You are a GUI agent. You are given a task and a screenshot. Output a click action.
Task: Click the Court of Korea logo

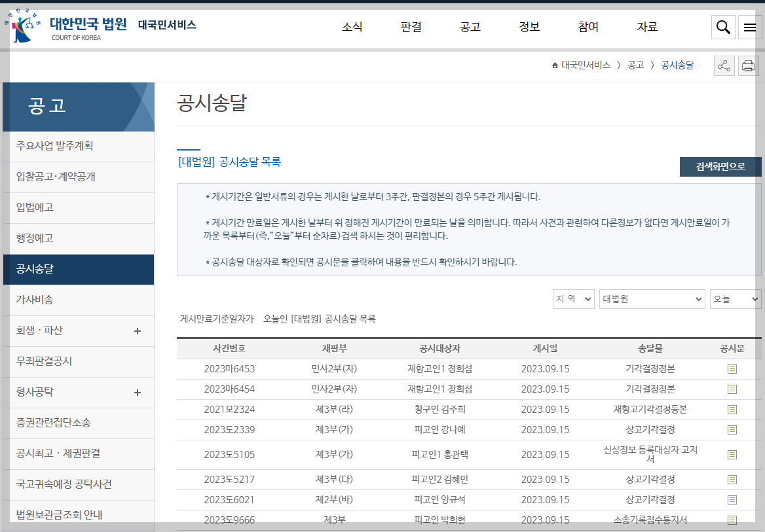pos(66,27)
